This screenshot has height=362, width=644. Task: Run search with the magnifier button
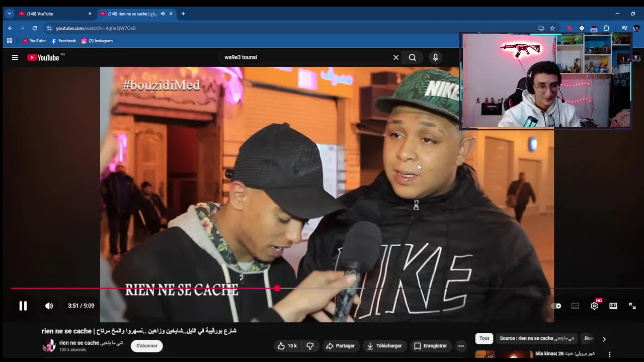pyautogui.click(x=413, y=57)
